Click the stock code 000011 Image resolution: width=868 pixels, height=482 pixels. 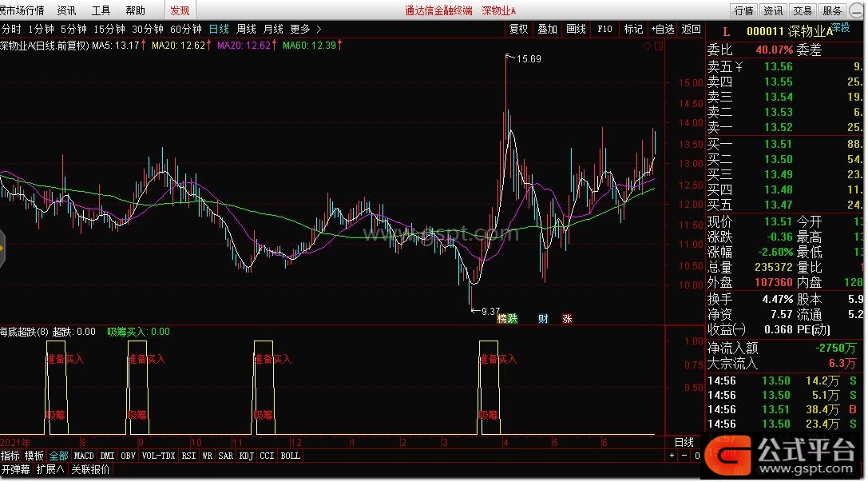(x=766, y=32)
